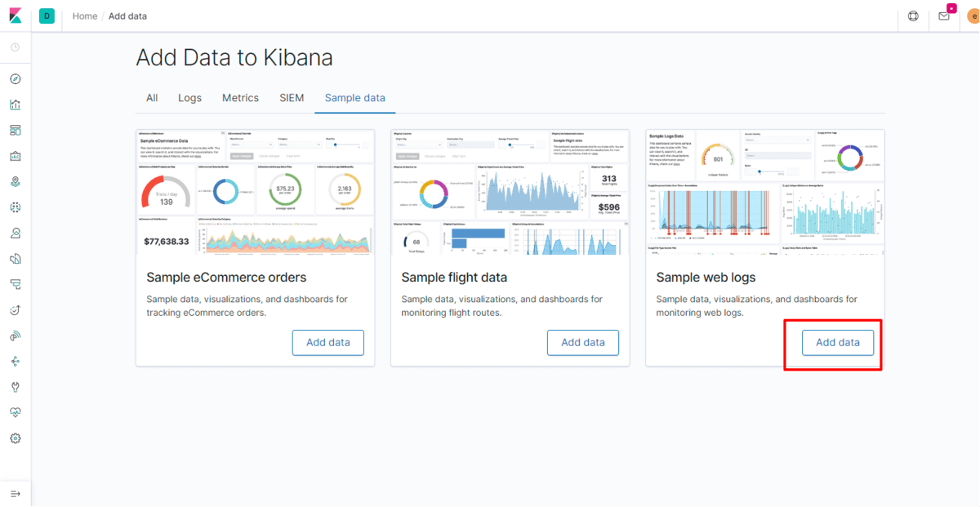Open Discover from the compass sidebar icon

click(16, 79)
